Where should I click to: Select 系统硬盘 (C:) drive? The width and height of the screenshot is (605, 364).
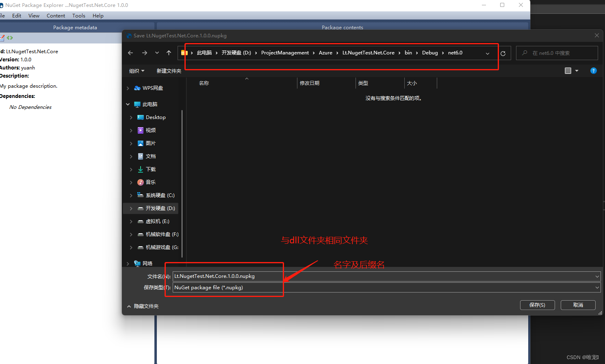(x=156, y=195)
